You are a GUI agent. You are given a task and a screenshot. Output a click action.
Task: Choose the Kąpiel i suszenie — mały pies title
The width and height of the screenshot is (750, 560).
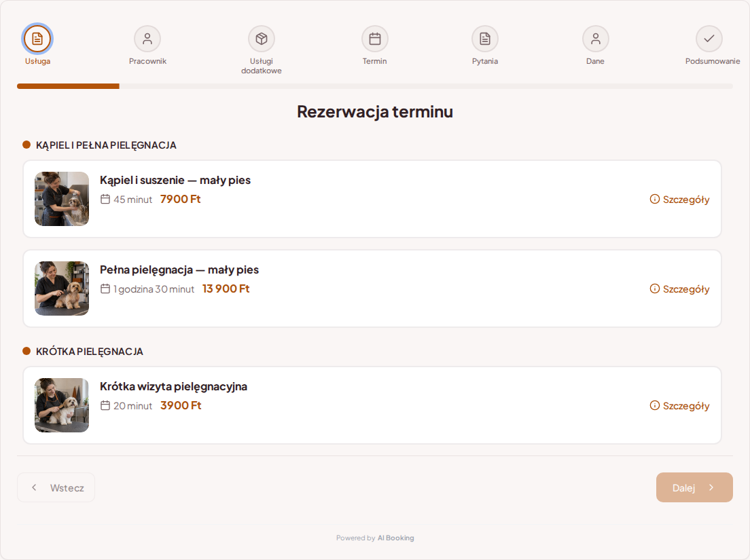175,180
